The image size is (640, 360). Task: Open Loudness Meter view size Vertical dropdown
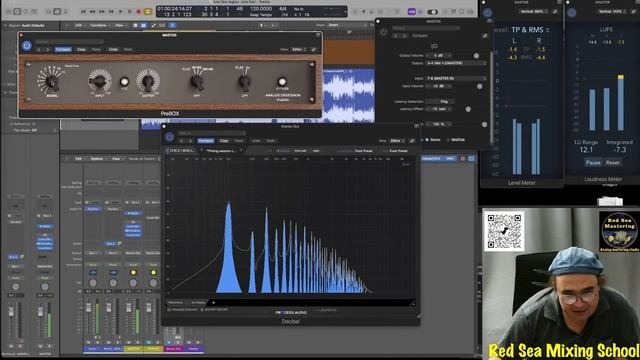[x=613, y=11]
